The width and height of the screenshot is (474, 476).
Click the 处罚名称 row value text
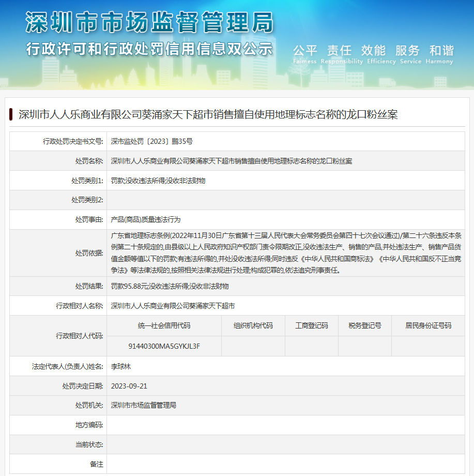pyautogui.click(x=231, y=161)
